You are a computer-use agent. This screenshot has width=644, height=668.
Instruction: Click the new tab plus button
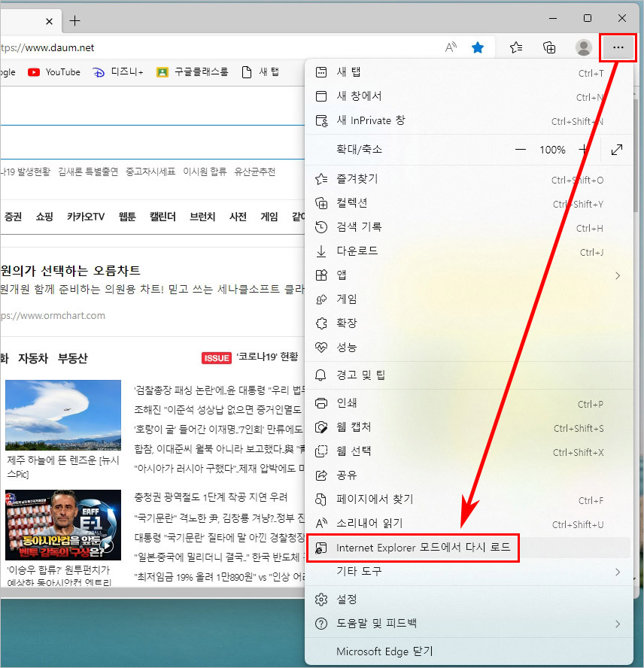pos(74,20)
